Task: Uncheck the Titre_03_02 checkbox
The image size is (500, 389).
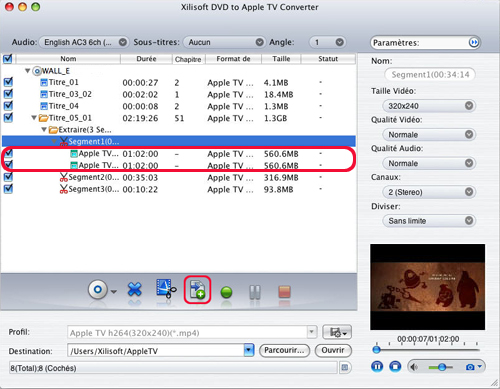Action: (x=8, y=94)
